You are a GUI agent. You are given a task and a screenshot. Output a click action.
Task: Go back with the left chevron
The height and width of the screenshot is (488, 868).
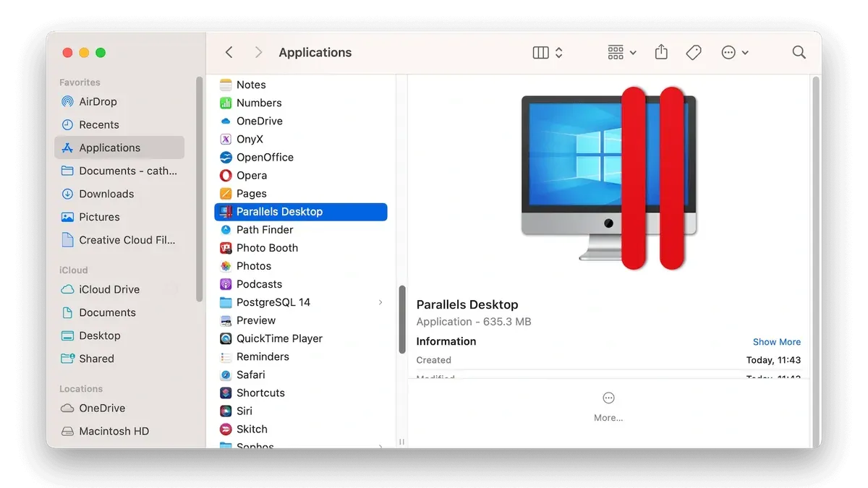coord(229,52)
